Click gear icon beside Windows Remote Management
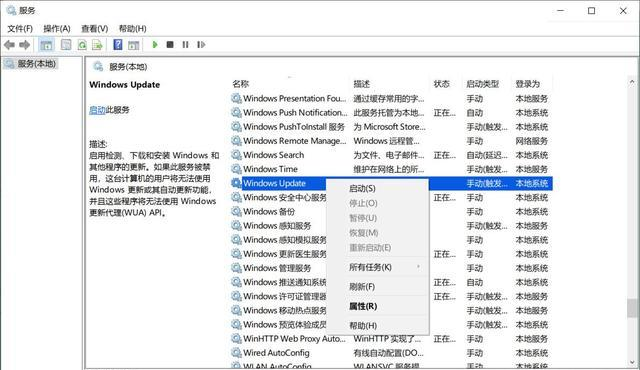This screenshot has width=640, height=370. coord(236,141)
